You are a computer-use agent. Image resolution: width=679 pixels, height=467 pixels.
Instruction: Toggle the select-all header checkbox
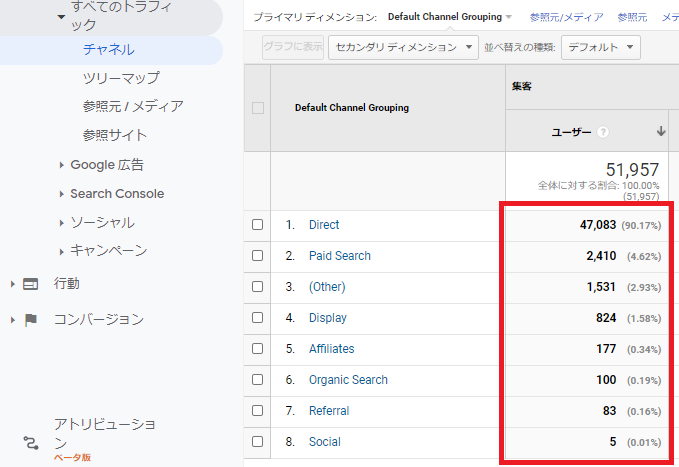click(258, 108)
